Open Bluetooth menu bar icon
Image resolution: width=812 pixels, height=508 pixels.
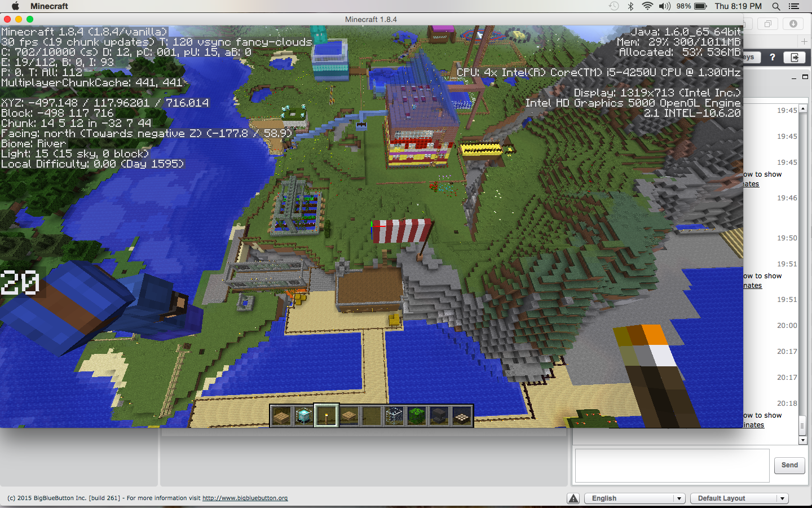(631, 6)
